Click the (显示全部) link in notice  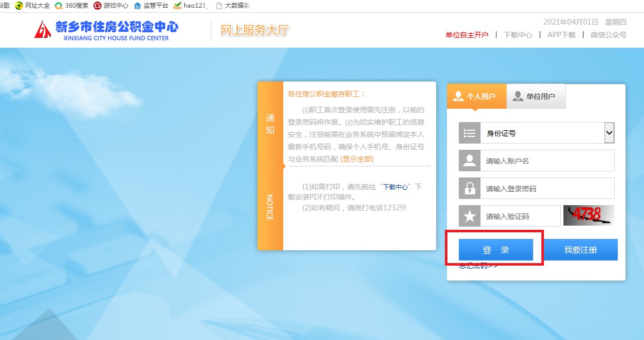coord(357,159)
